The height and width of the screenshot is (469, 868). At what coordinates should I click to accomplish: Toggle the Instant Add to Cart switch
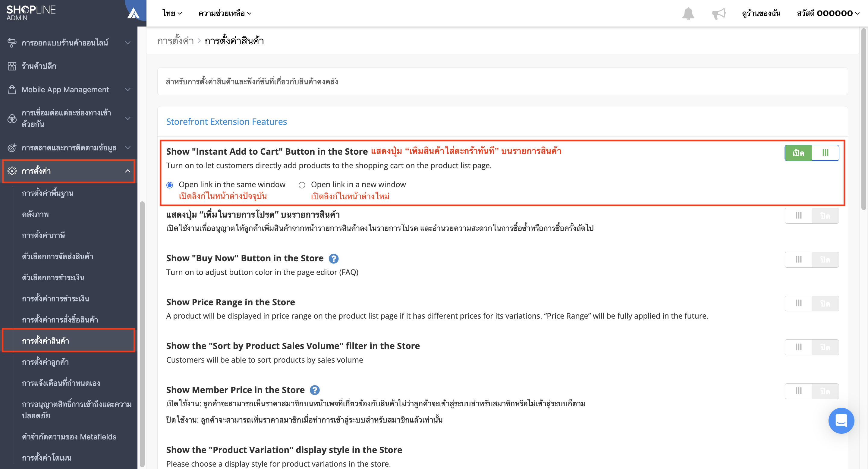(x=811, y=153)
